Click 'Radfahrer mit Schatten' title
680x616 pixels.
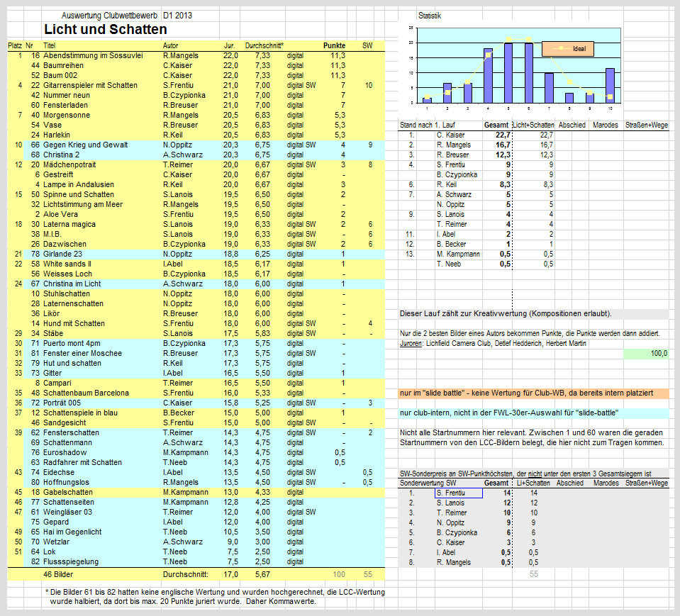click(x=82, y=463)
